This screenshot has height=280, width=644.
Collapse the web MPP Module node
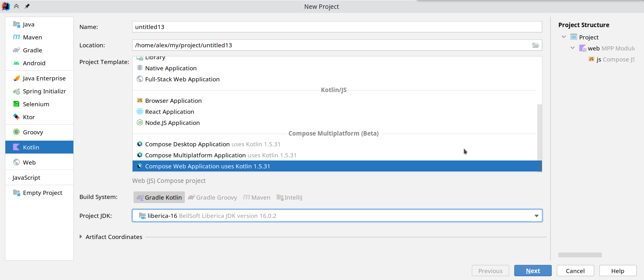pyautogui.click(x=573, y=48)
